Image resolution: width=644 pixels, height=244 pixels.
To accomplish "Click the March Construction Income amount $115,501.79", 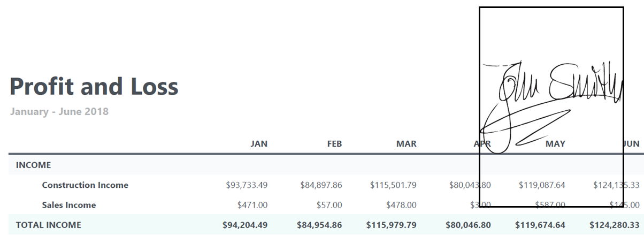I will pyautogui.click(x=393, y=185).
